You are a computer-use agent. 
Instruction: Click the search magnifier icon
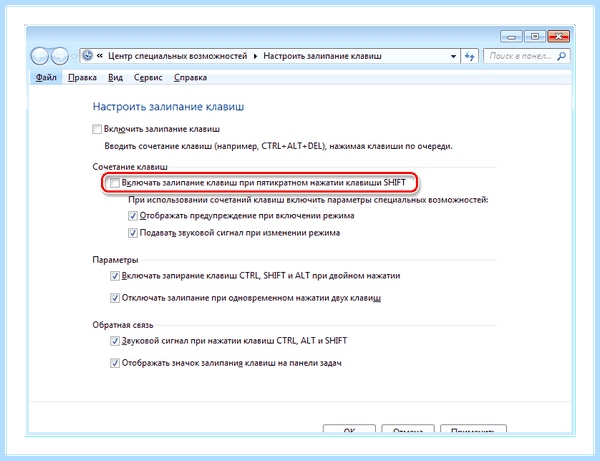click(x=561, y=56)
